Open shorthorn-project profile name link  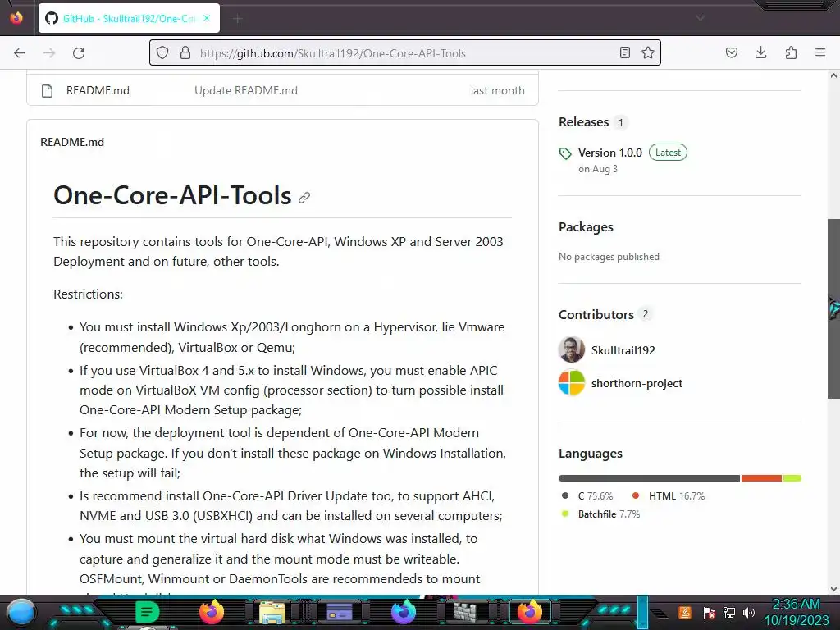pos(637,384)
